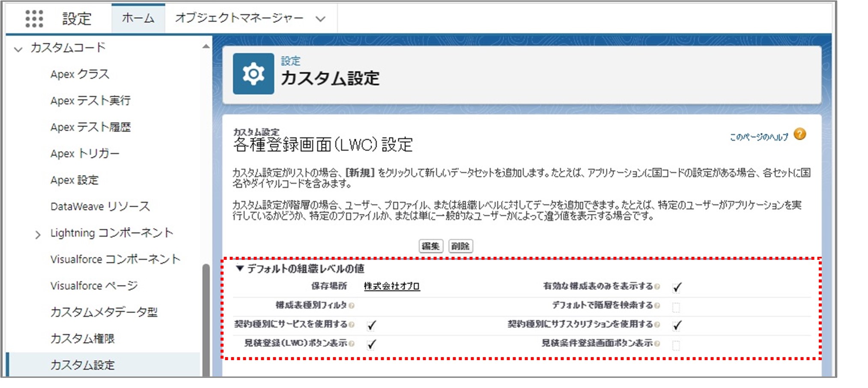Viewport: 868px width, 388px height.
Task: Open Visualforce コンポーネント in sidebar
Action: (x=115, y=259)
